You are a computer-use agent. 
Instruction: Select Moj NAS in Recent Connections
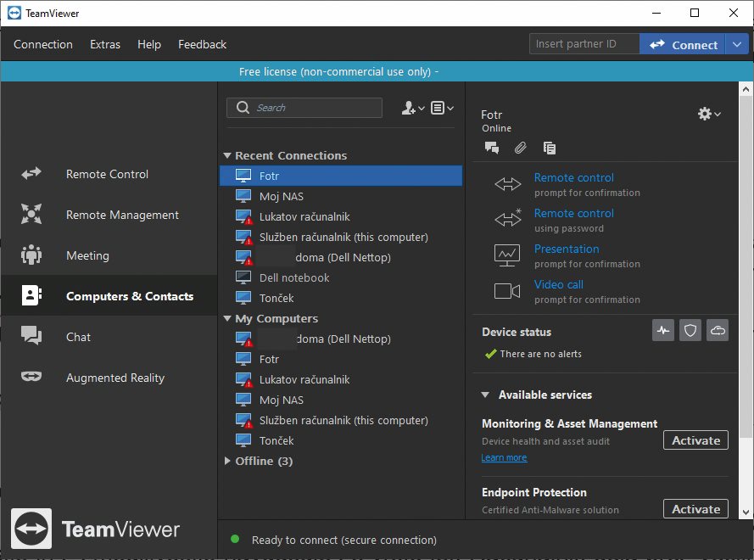341,196
